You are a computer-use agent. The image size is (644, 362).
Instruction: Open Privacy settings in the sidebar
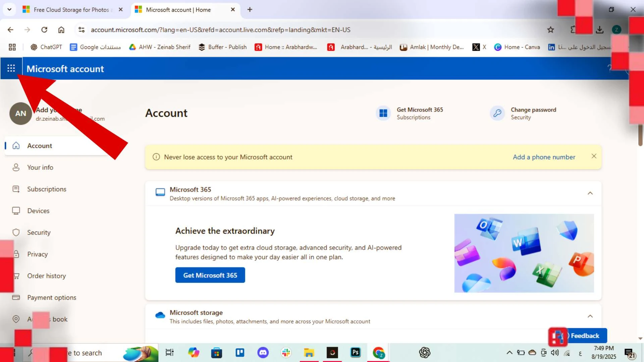[x=38, y=254]
